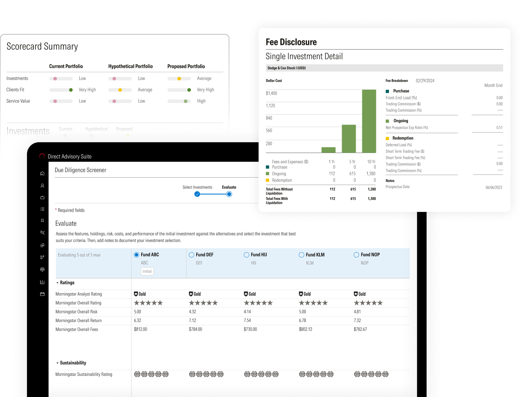Open the balance scales sidebar icon
Viewport: 532px width, 397px height.
pos(42,269)
